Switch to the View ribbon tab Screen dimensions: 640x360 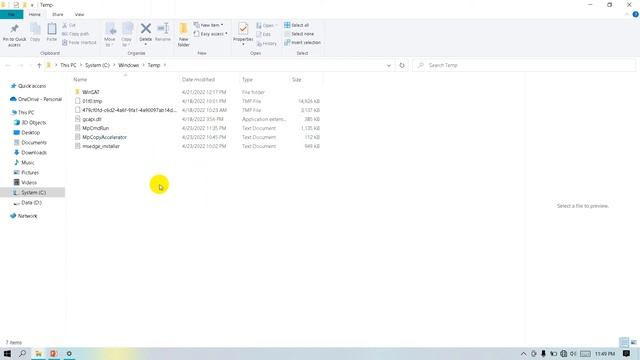tap(79, 14)
